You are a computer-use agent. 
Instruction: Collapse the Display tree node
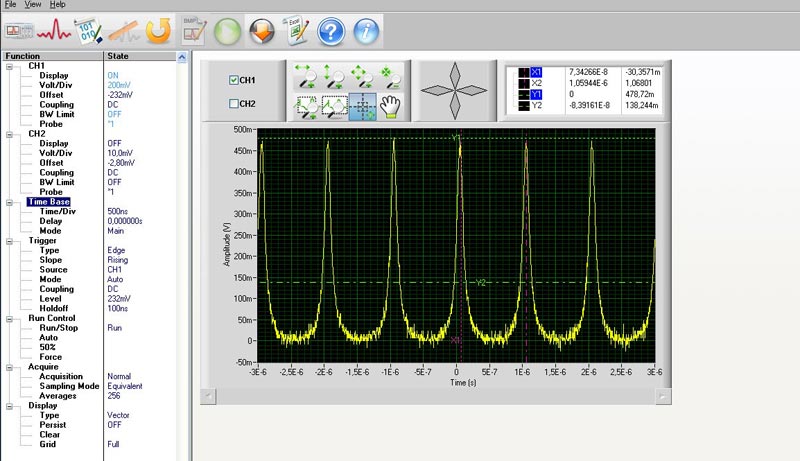pyautogui.click(x=9, y=406)
